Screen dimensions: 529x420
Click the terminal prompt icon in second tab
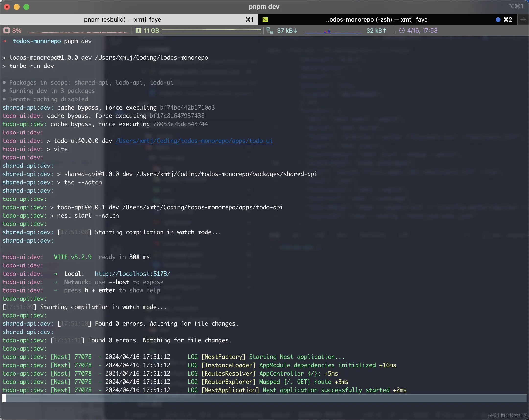tap(265, 20)
